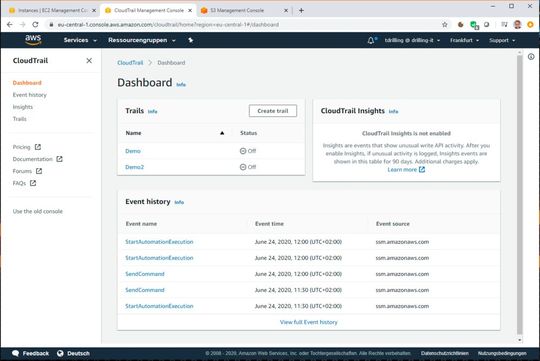Click the external link icon next to FAQs
This screenshot has height=361, width=540.
[33, 183]
